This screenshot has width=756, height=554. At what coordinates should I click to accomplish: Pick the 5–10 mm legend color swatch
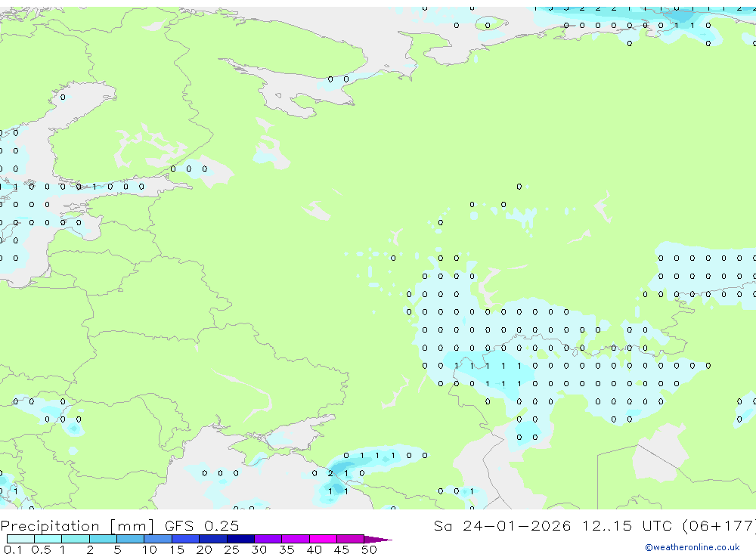131,539
